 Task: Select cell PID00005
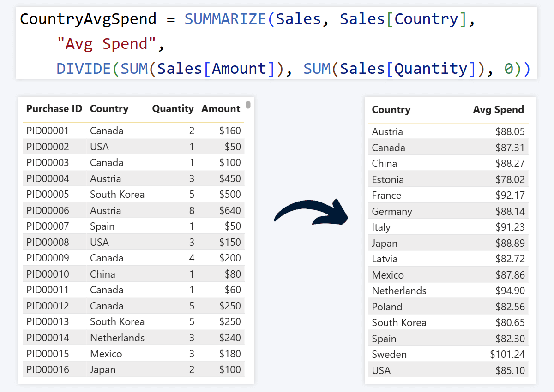(x=48, y=195)
